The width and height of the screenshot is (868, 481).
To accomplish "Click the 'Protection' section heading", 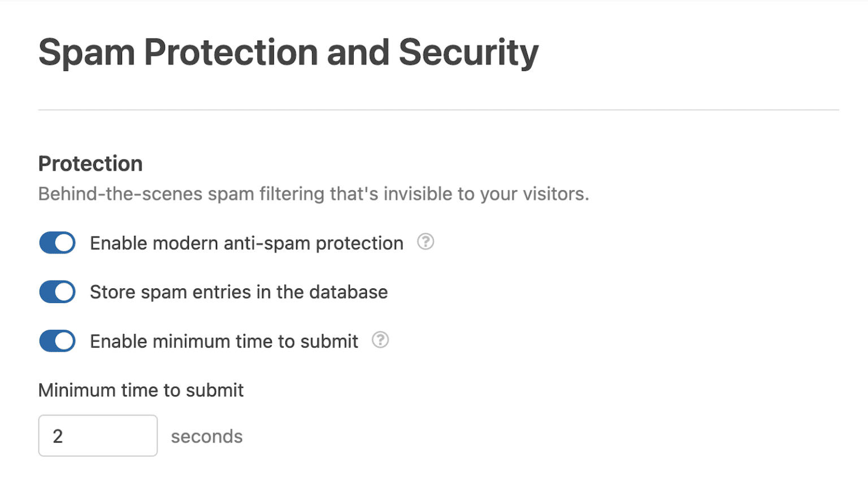I will [x=90, y=163].
